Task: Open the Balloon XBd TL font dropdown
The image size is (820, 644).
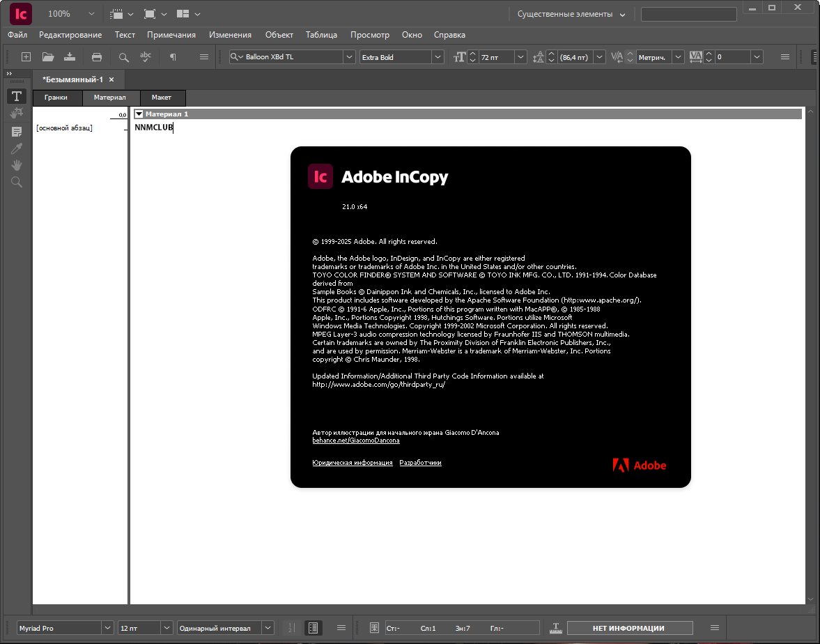Action: tap(349, 57)
